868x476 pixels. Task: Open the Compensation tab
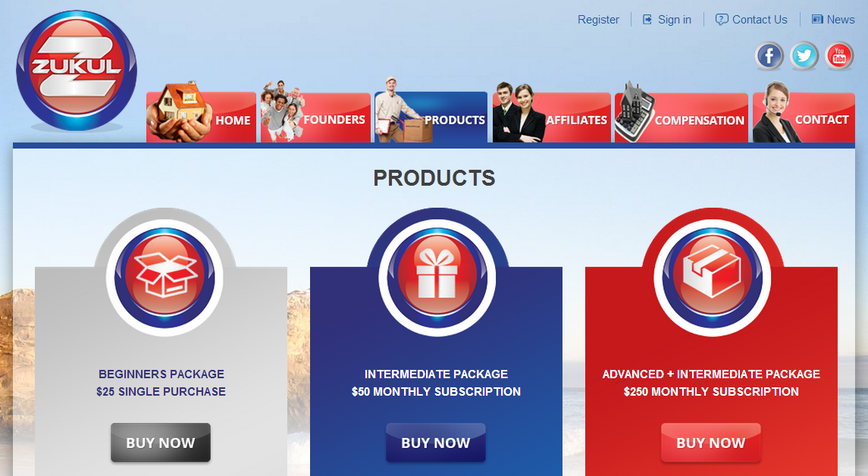[681, 114]
